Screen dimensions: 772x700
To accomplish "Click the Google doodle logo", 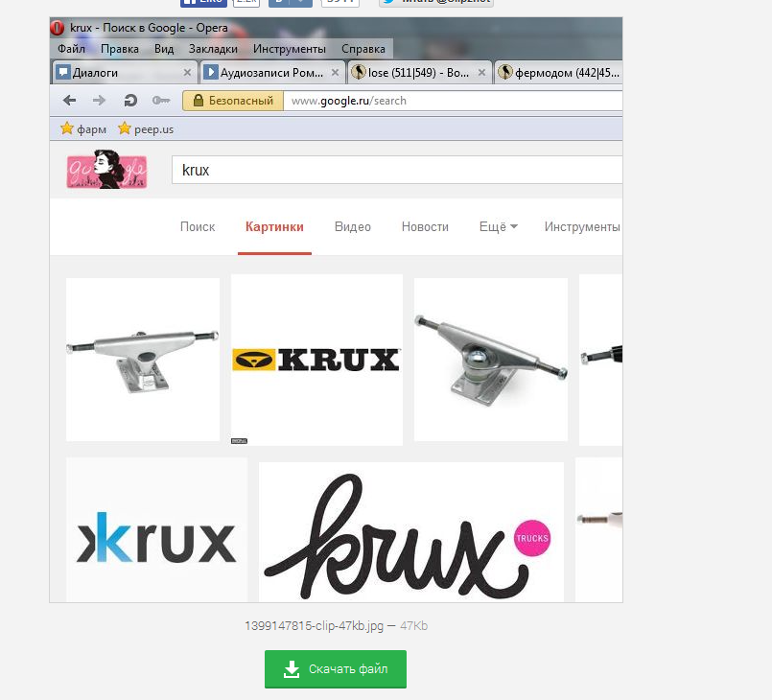I will 106,170.
